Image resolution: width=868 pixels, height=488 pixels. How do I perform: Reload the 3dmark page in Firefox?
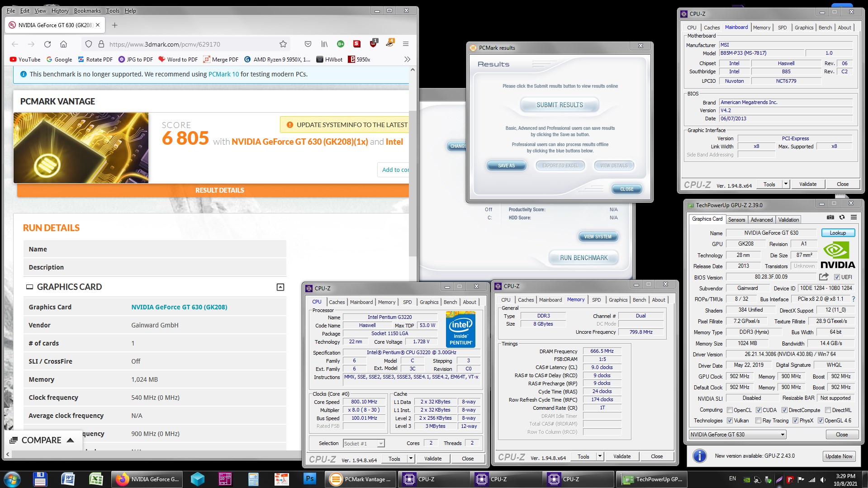click(x=47, y=44)
